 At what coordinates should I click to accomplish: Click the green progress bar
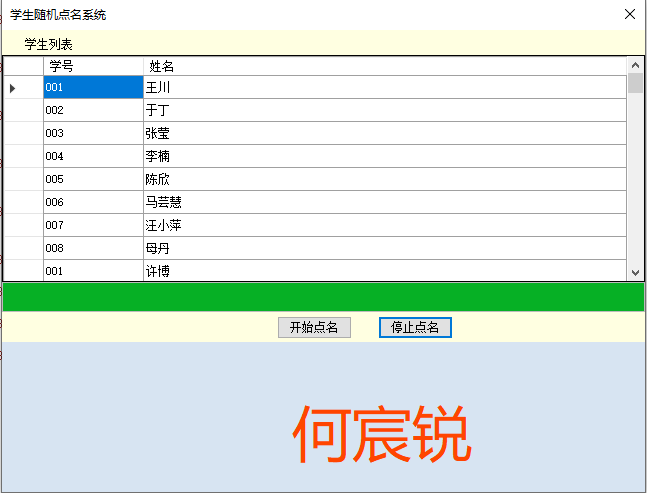click(323, 297)
